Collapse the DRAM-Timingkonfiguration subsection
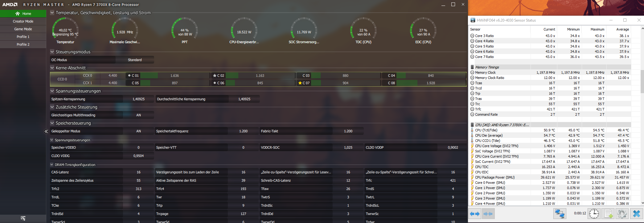Image resolution: width=644 pixels, height=223 pixels. 52,165
